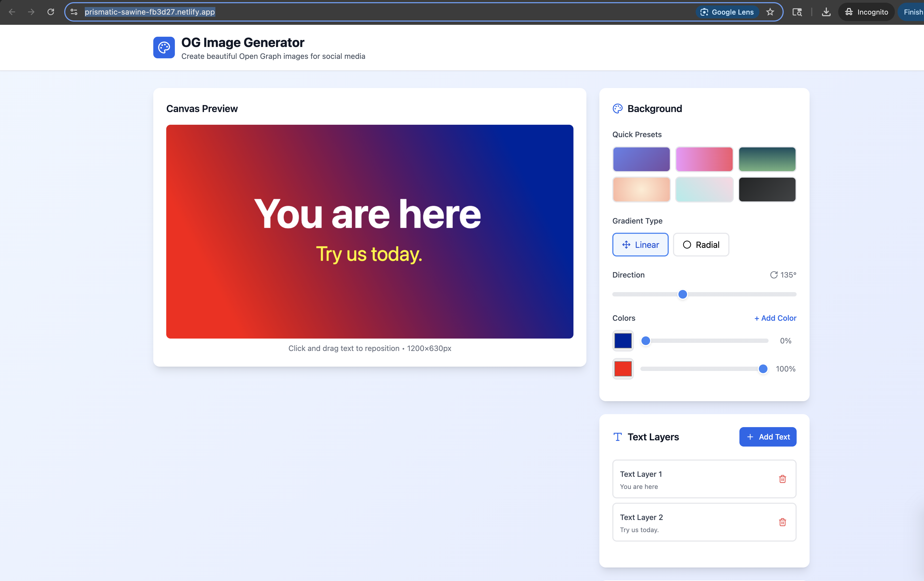924x581 pixels.
Task: Click the page reload icon
Action: coord(50,12)
